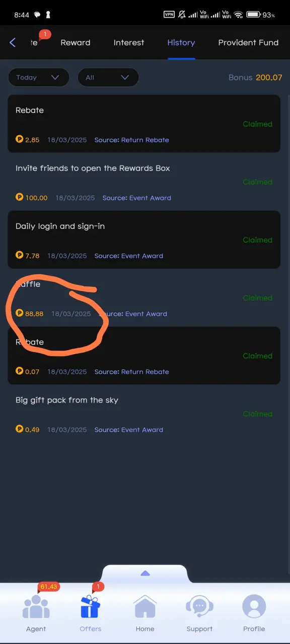Open the Offers gift icon
290x644 pixels.
point(91,607)
